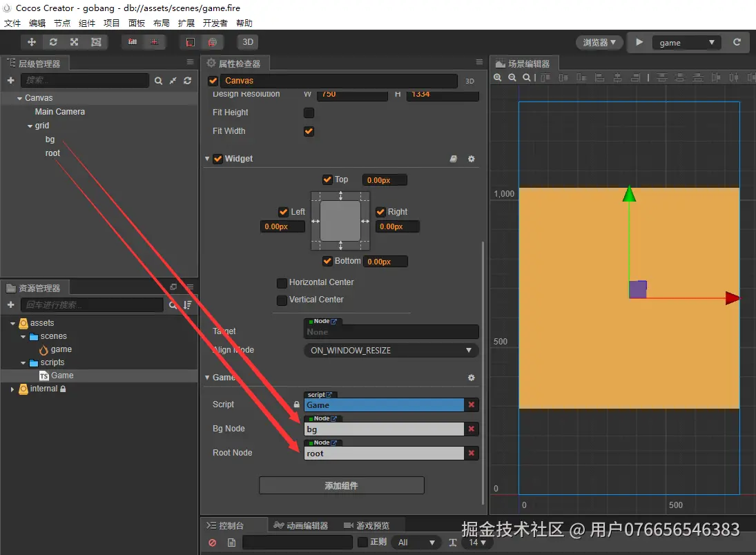Add a new node in hierarchy panel

pyautogui.click(x=10, y=81)
